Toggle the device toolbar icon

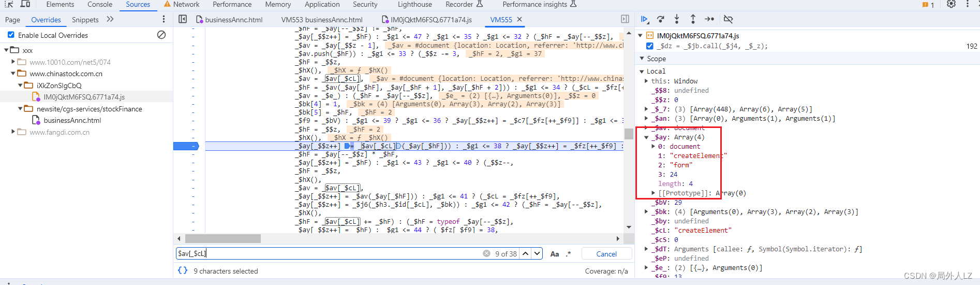click(x=25, y=4)
